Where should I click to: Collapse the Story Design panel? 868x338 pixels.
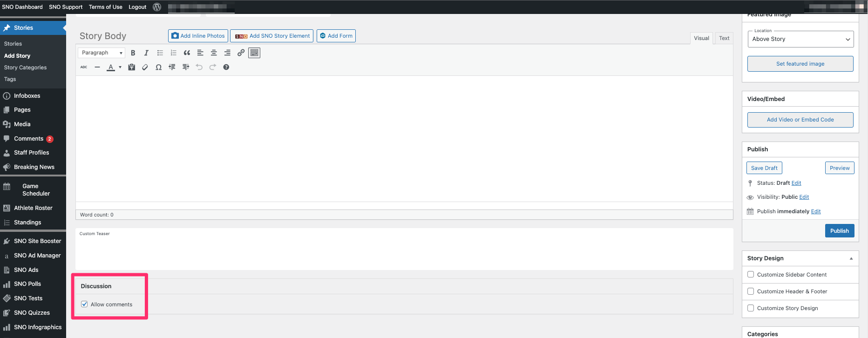coord(851,258)
